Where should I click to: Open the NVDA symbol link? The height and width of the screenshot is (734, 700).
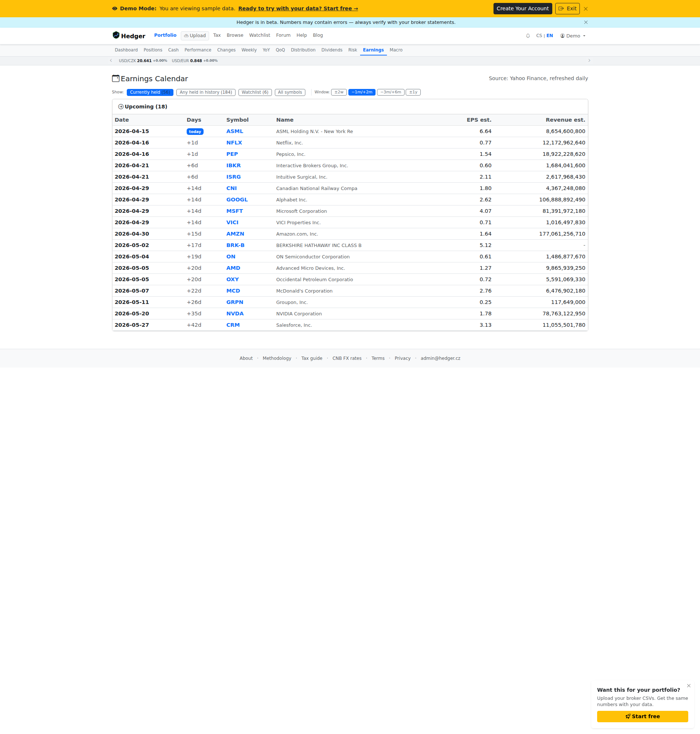click(235, 314)
